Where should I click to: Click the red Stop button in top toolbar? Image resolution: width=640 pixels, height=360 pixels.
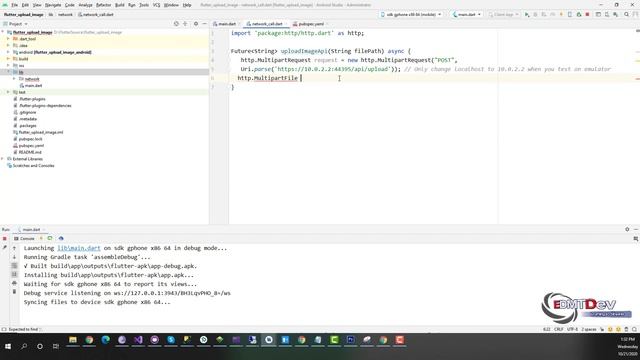click(x=587, y=14)
